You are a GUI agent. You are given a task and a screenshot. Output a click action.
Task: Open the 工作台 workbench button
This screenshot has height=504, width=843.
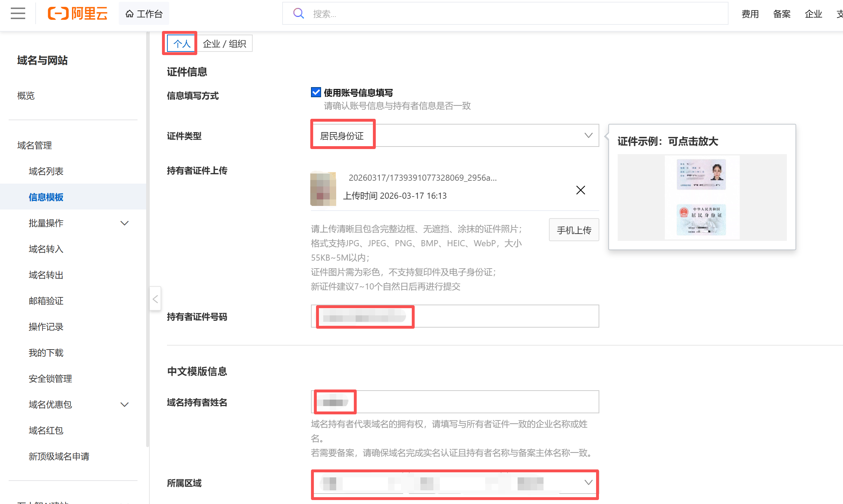click(x=144, y=14)
